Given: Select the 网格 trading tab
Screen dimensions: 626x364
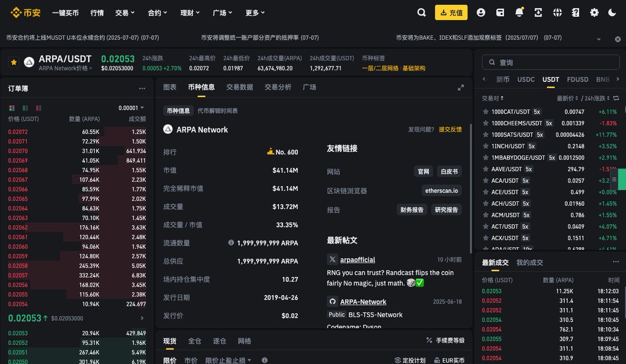Looking at the screenshot, I should click(x=244, y=341).
